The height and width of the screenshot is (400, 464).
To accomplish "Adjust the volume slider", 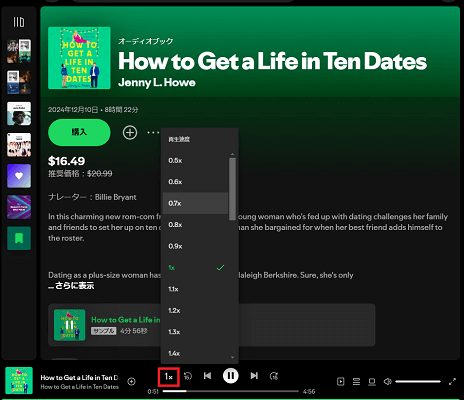I will [x=418, y=381].
